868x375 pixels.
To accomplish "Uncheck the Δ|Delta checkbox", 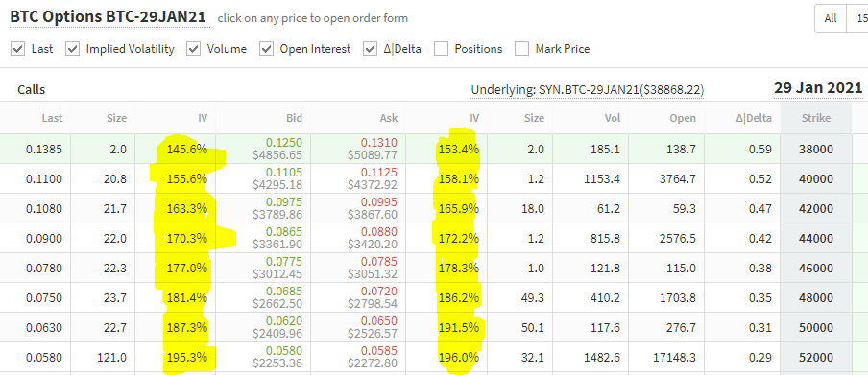I will (x=371, y=49).
